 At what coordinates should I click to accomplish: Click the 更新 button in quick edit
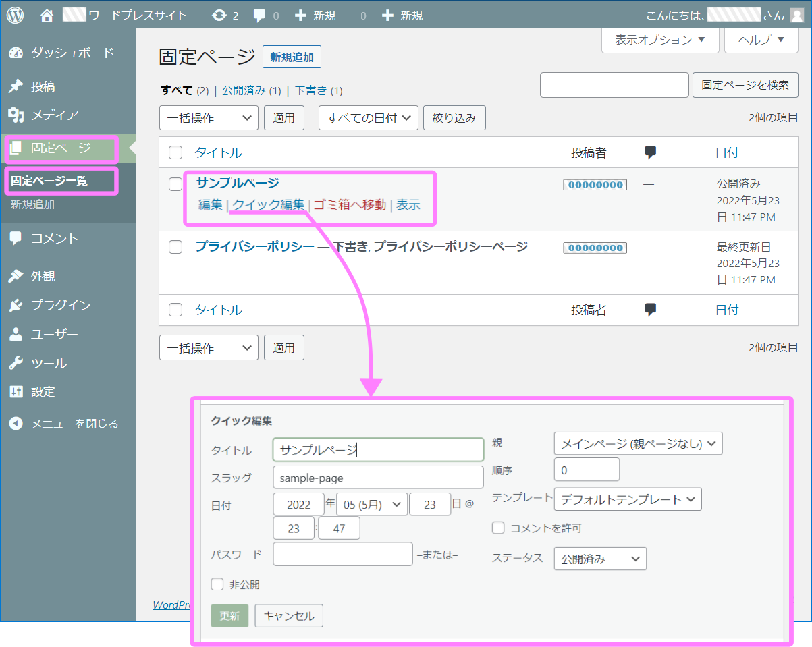(229, 615)
